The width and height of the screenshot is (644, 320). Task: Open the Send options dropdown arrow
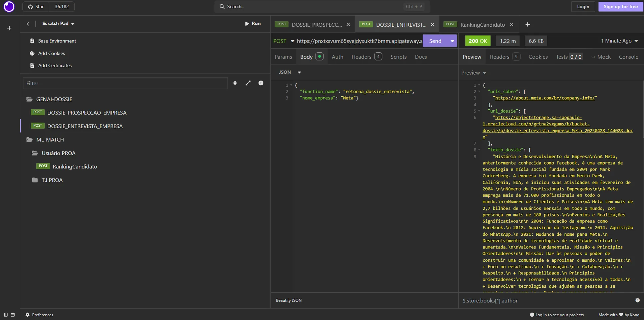[452, 41]
